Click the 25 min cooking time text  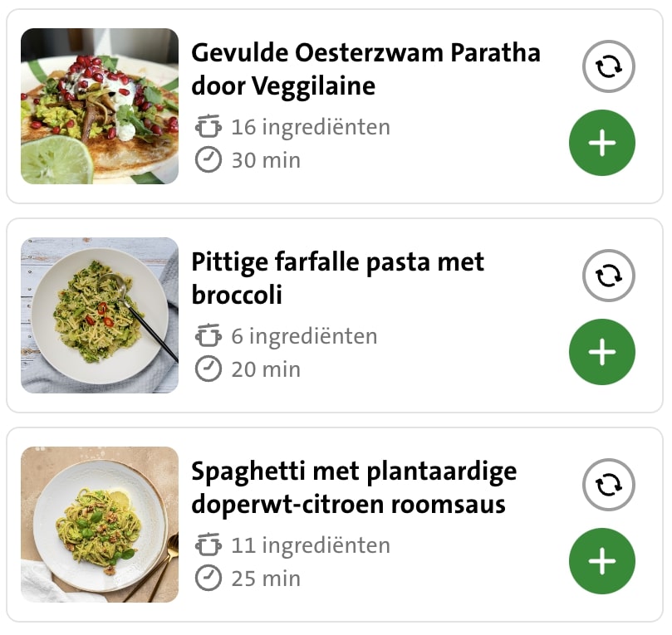[266, 578]
